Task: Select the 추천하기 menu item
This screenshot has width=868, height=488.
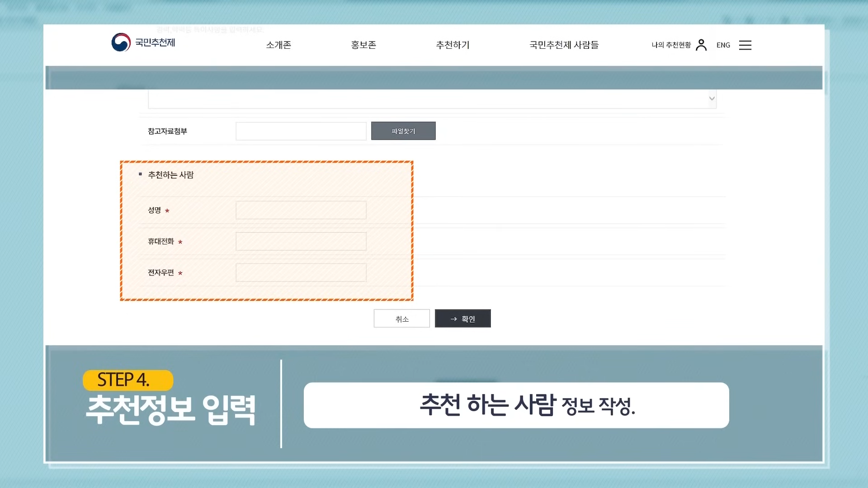Action: tap(453, 45)
